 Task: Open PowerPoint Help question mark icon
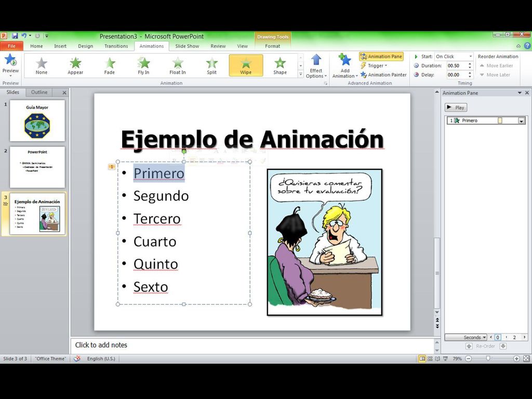point(527,46)
